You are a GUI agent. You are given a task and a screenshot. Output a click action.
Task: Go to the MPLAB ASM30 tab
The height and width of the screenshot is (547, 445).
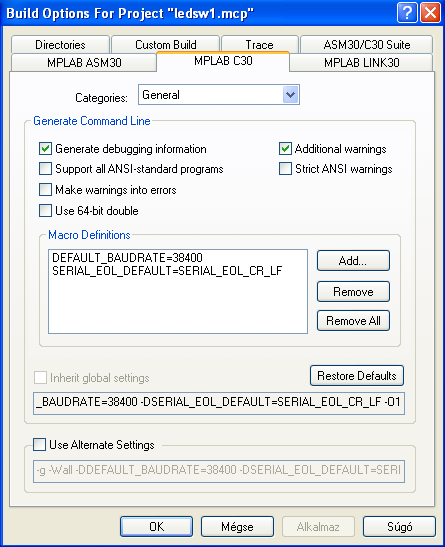[84, 63]
